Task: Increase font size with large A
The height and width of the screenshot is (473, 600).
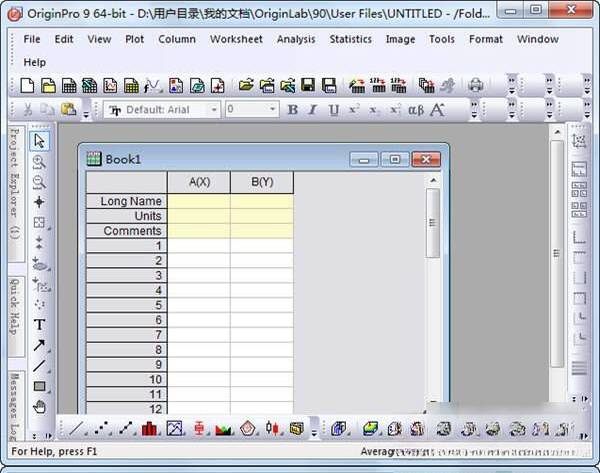Action: (437, 110)
